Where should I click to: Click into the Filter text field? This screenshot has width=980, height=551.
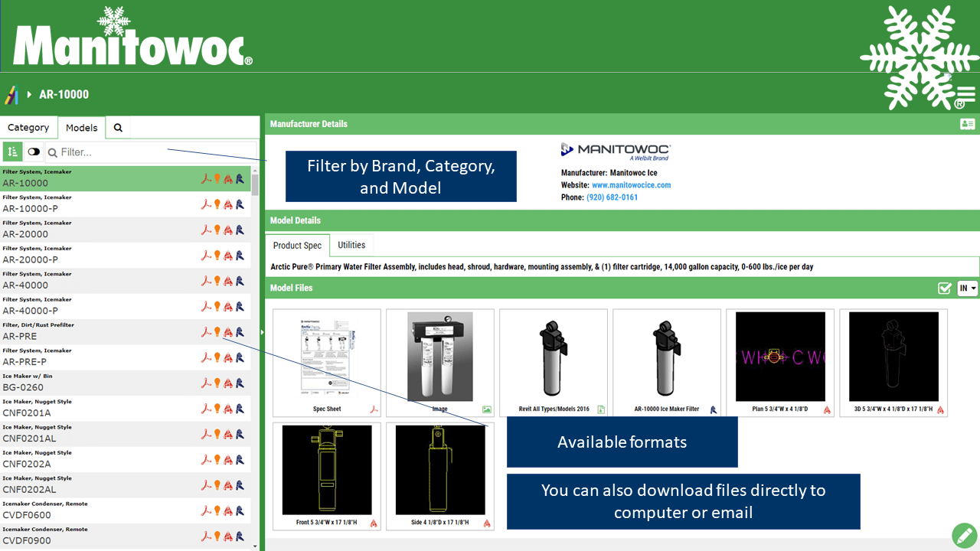151,152
